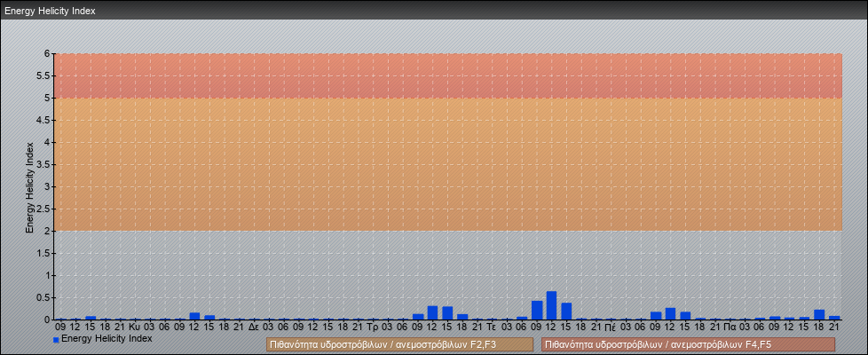Click the y-axis value 2

pyautogui.click(x=47, y=231)
